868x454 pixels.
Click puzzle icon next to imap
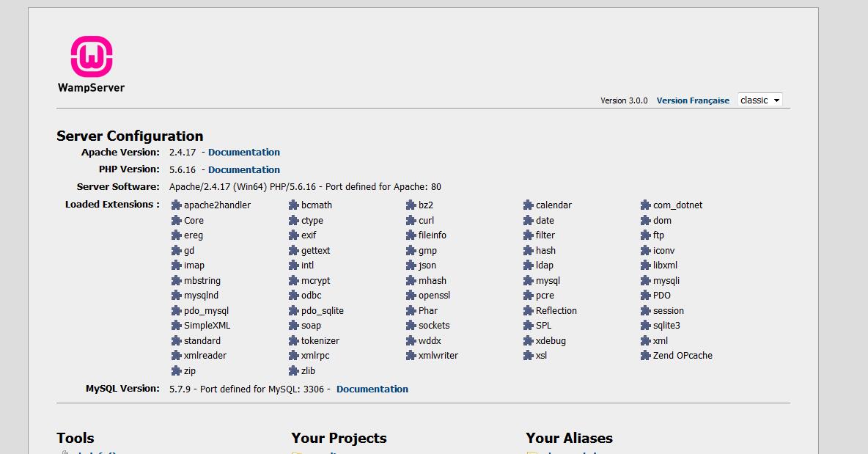[x=177, y=266]
